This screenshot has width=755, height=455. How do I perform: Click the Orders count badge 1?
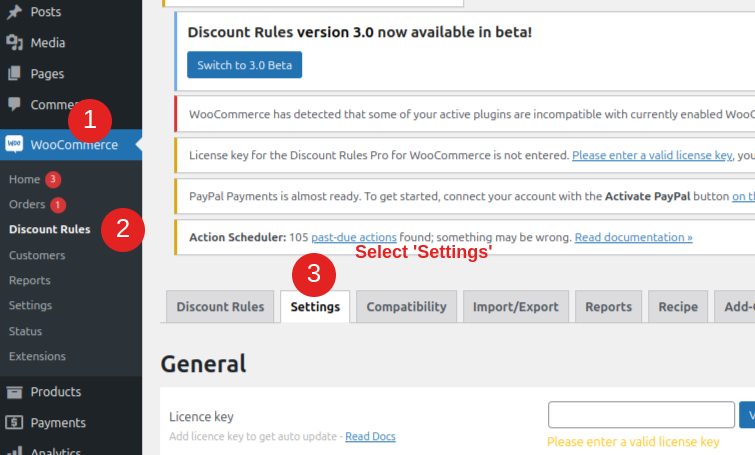point(58,205)
